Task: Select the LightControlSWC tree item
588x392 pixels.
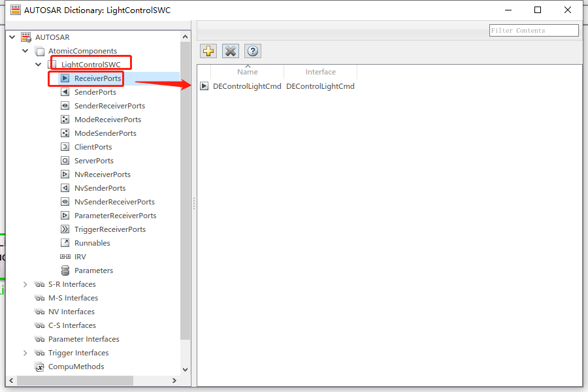Action: (x=91, y=65)
